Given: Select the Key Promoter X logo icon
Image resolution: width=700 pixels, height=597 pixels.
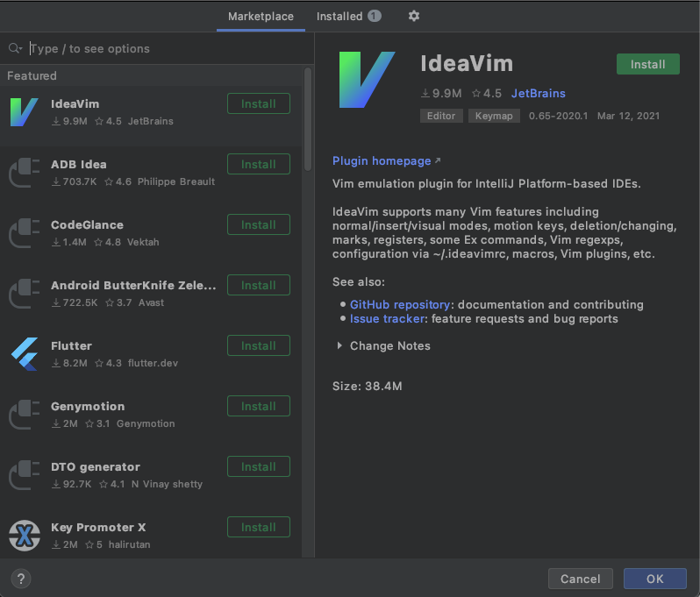Looking at the screenshot, I should tap(25, 536).
